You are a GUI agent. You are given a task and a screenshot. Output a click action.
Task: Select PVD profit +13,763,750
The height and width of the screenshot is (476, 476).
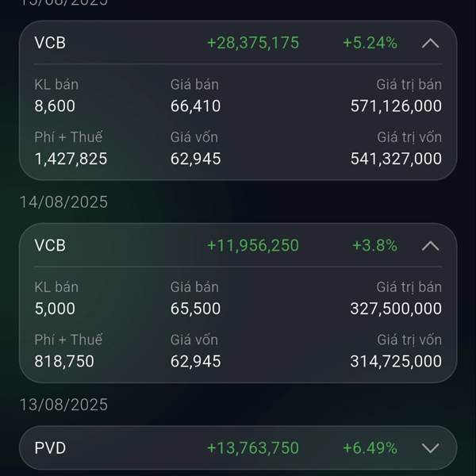click(253, 448)
